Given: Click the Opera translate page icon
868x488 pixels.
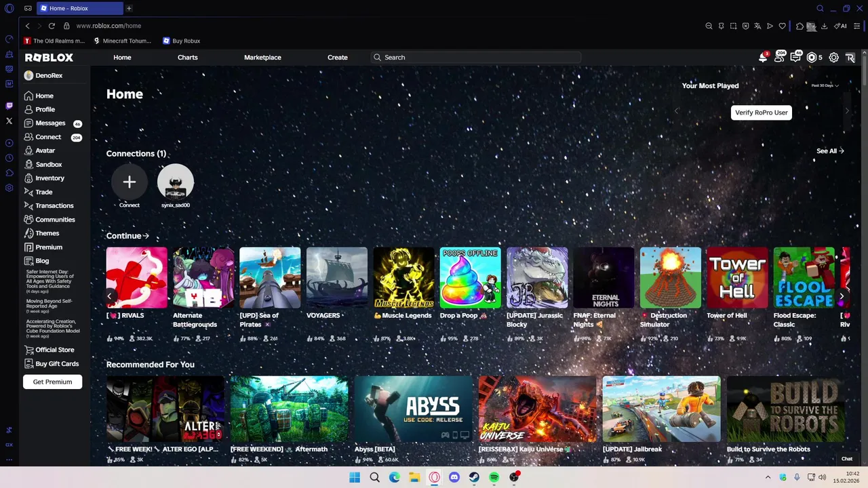Looking at the screenshot, I should coord(757,26).
